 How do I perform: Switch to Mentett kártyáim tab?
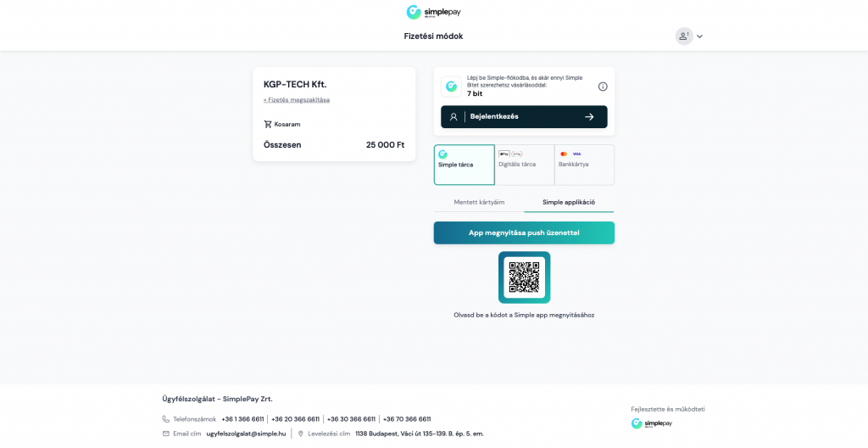pos(479,202)
